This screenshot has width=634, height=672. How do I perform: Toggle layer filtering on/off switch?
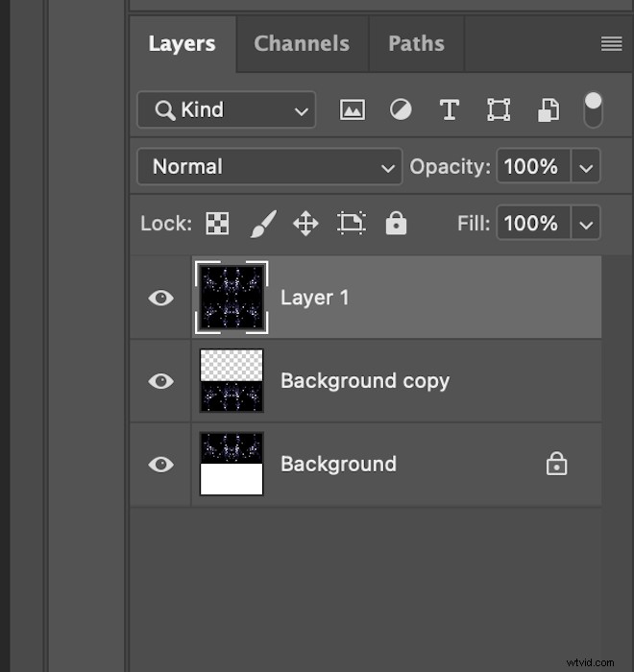click(x=594, y=109)
